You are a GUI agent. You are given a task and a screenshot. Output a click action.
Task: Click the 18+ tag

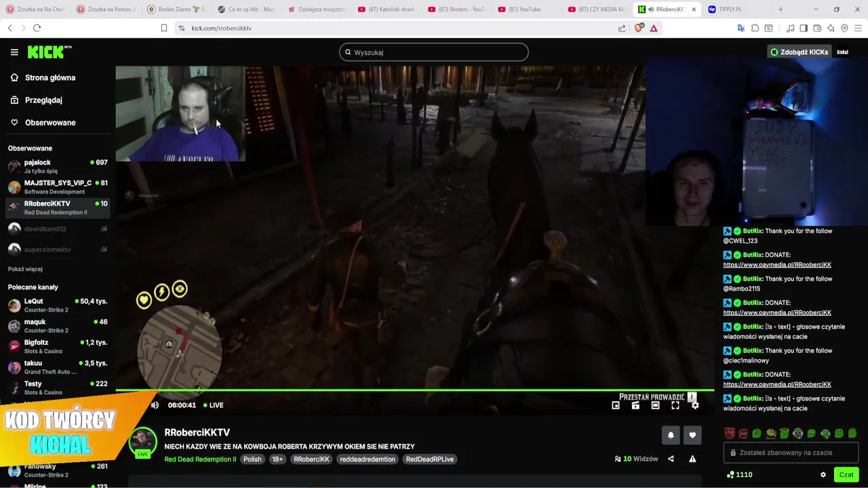pyautogui.click(x=277, y=459)
